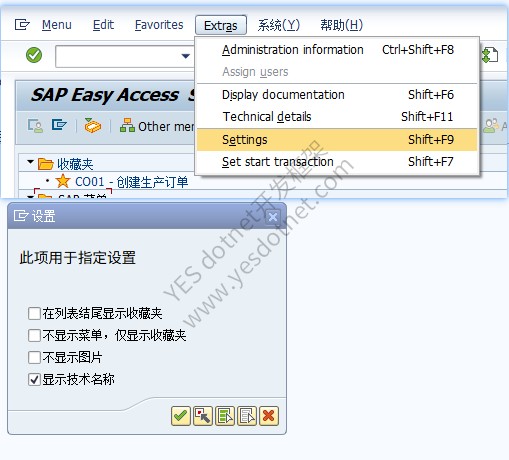Click the SAP window menu icon beside Menu
This screenshot has height=460, width=509.
click(x=22, y=24)
